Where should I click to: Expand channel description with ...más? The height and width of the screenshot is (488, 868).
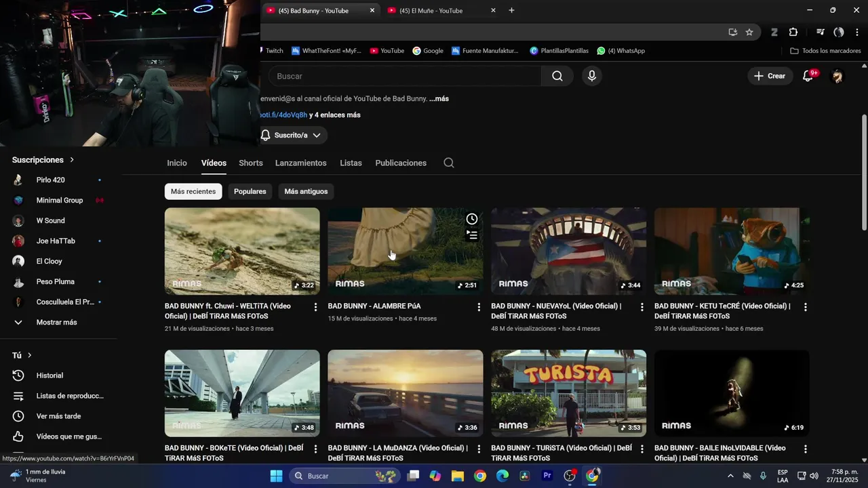point(439,98)
